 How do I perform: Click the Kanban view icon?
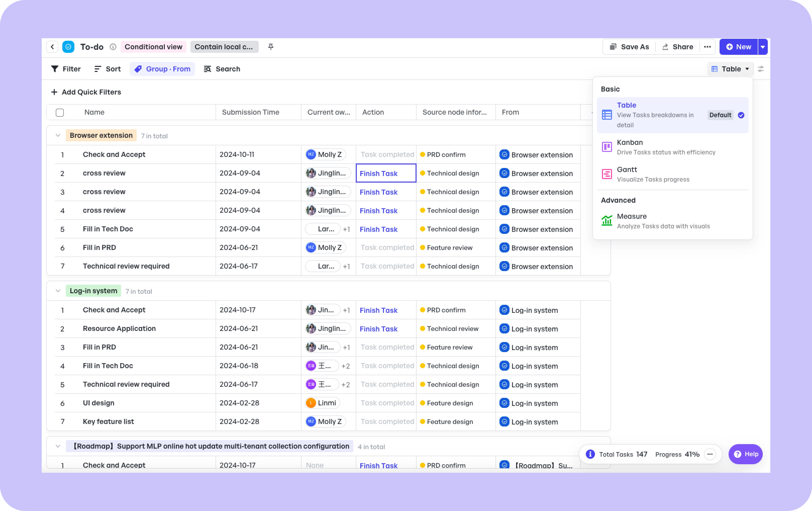coord(607,147)
